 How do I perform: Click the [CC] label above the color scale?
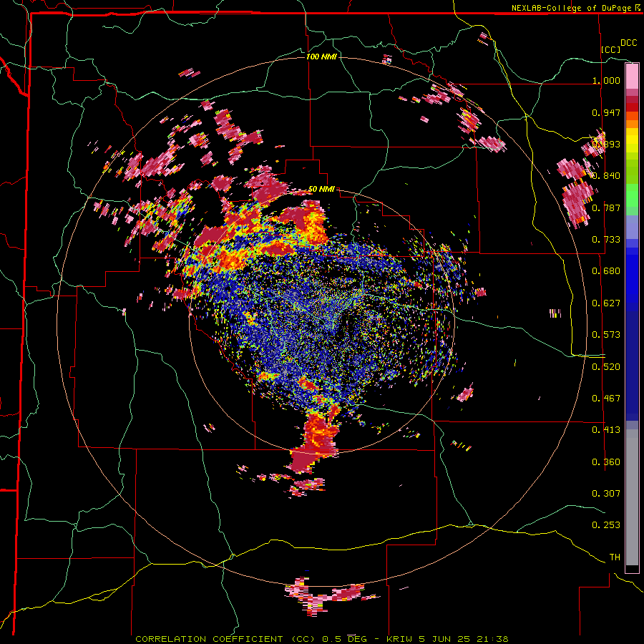[x=610, y=49]
